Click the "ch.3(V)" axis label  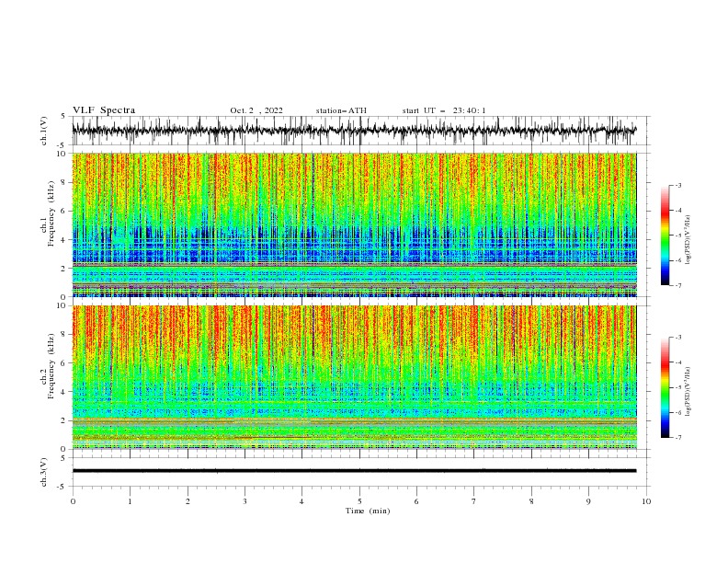click(44, 472)
